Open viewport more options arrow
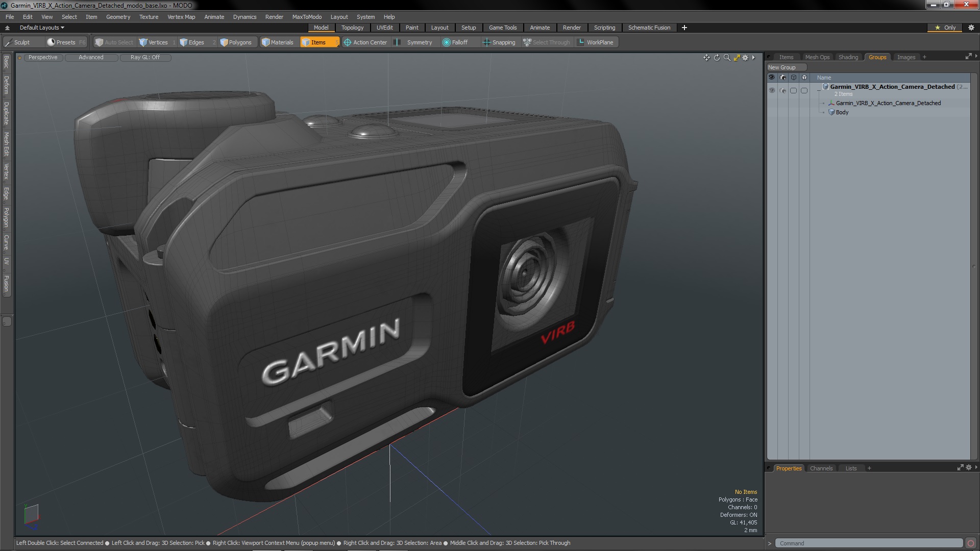The width and height of the screenshot is (980, 551). (x=753, y=58)
